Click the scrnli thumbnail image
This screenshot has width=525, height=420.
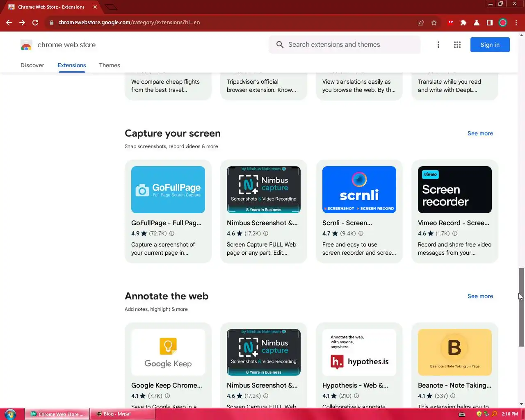tap(359, 189)
